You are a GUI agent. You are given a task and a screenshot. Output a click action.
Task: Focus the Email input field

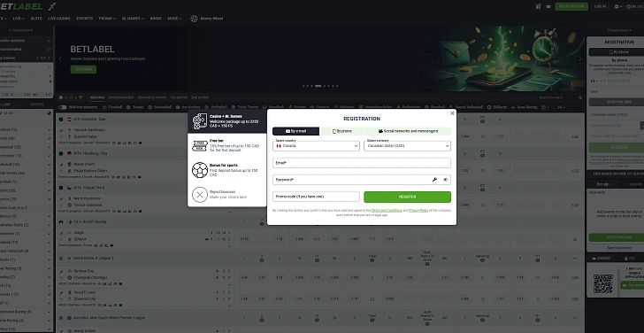tap(362, 163)
